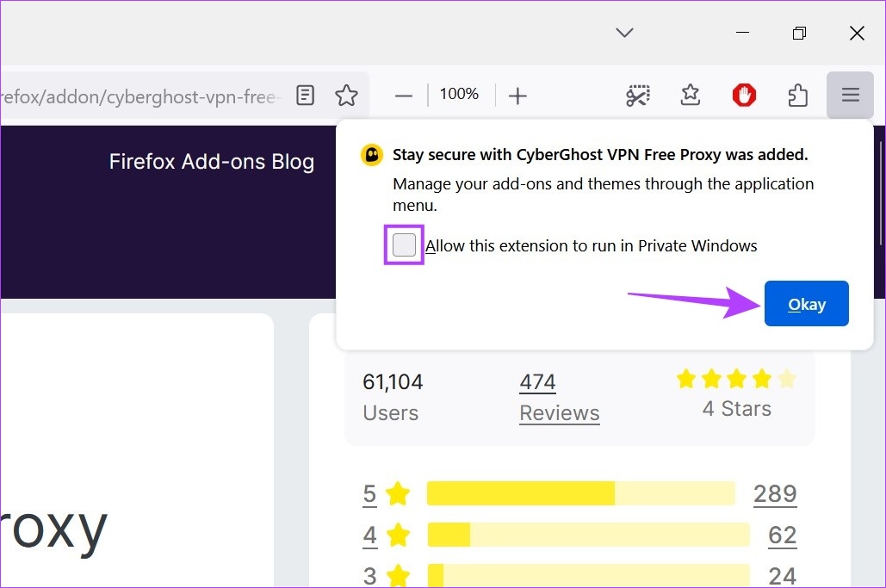The height and width of the screenshot is (588, 886).
Task: Click the 62 four-star reviews link
Action: (781, 535)
